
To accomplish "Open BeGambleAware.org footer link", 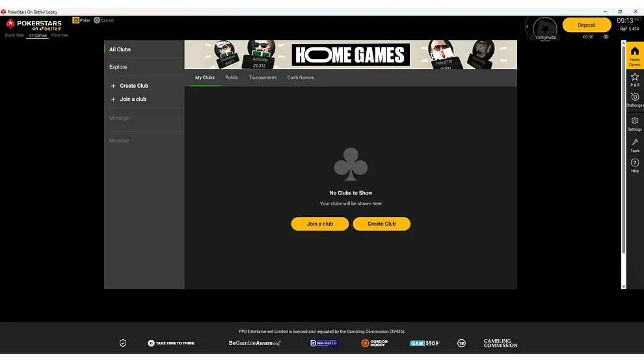I will point(254,343).
